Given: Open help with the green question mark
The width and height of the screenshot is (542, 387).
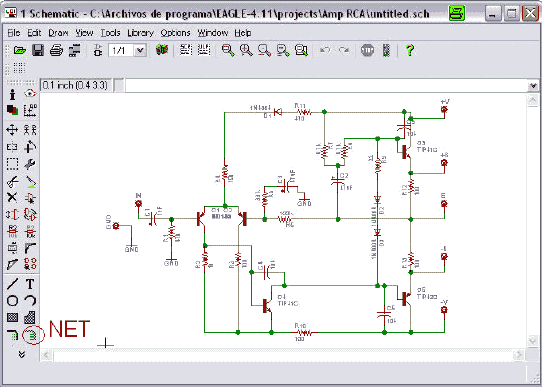Looking at the screenshot, I should point(410,50).
